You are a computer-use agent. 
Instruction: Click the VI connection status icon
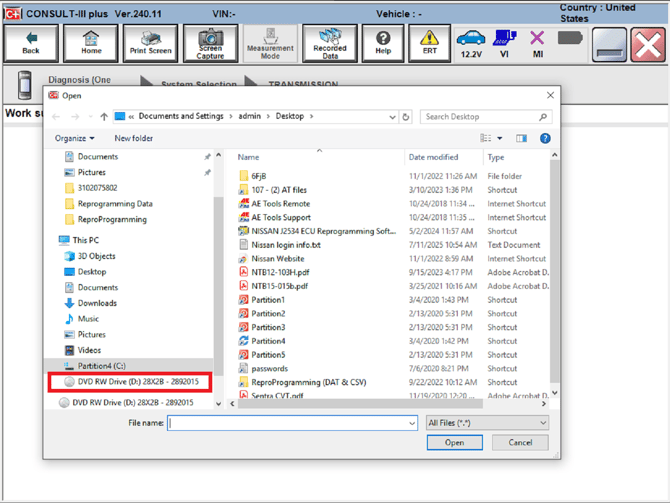click(x=505, y=43)
